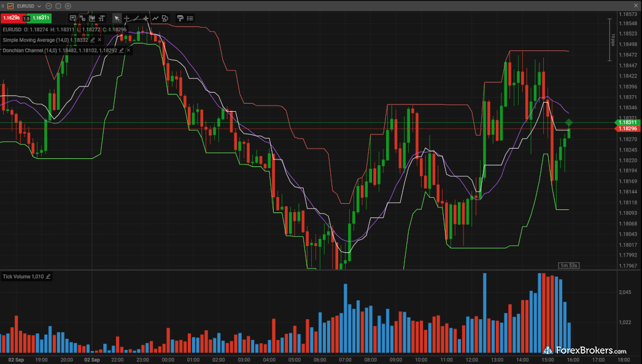Select the trend line drawing tool

(x=136, y=18)
